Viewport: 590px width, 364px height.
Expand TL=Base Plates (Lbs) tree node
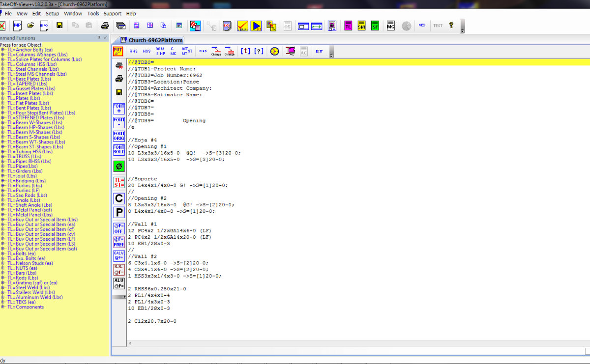tap(2, 79)
